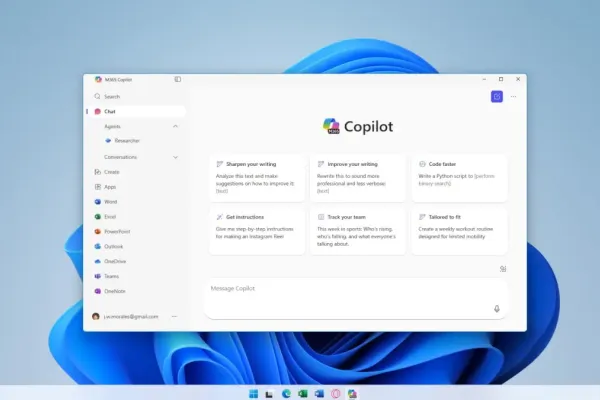Open the Windows Start menu
The image size is (600, 400).
point(253,394)
